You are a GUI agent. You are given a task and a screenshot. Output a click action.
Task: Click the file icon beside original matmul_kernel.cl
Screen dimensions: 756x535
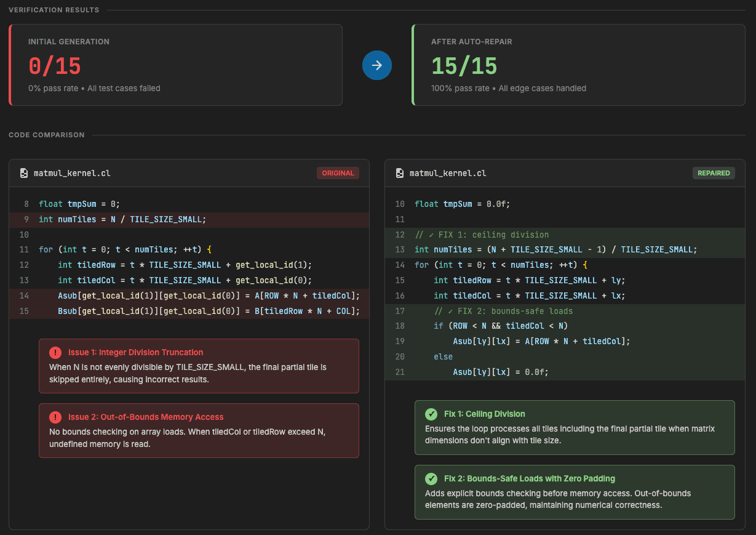click(24, 173)
